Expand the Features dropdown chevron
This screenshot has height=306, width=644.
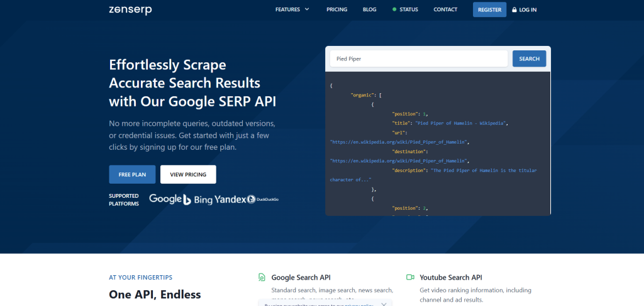point(307,9)
